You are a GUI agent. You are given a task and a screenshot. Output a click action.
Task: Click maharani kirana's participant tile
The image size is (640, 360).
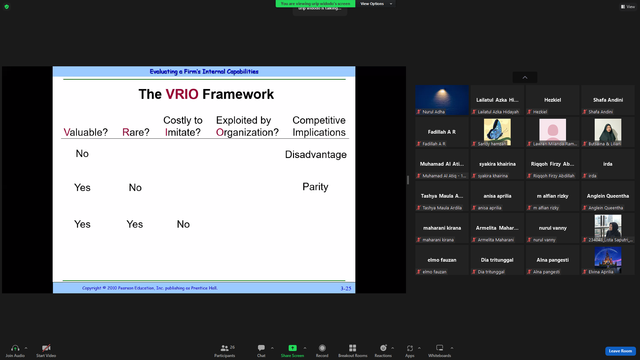point(442,228)
